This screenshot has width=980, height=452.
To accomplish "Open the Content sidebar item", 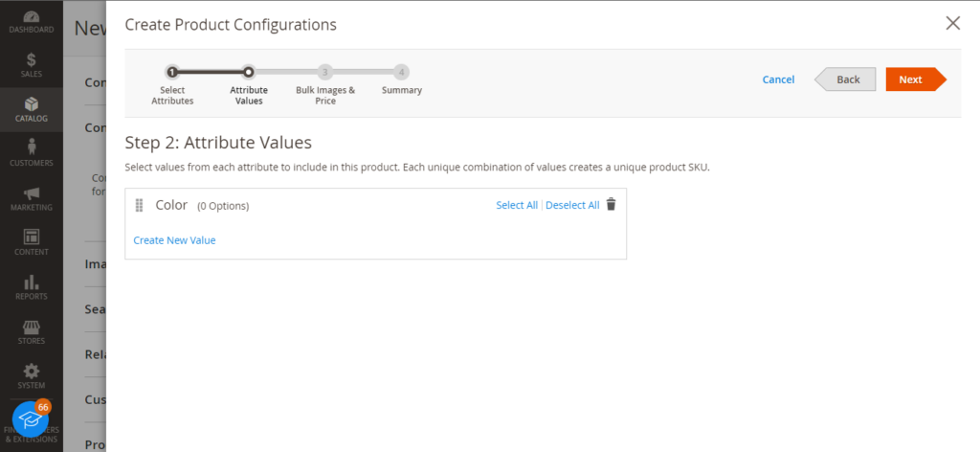I will [32, 243].
